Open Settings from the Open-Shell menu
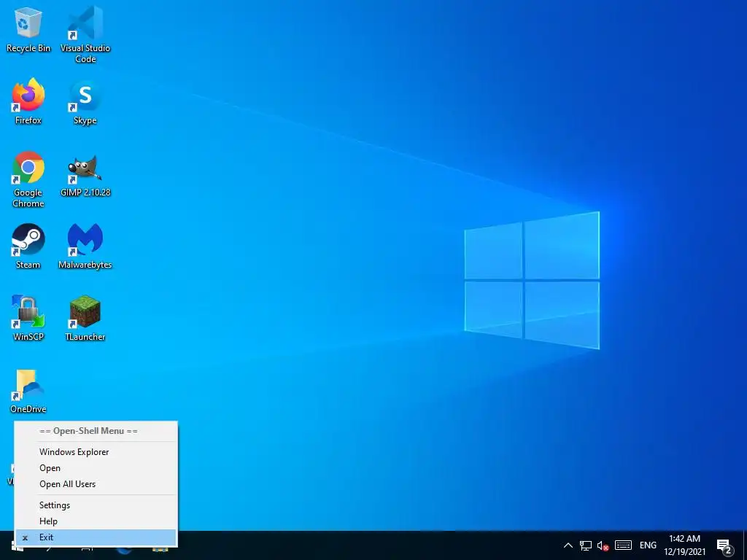The image size is (747, 560). [x=96, y=505]
